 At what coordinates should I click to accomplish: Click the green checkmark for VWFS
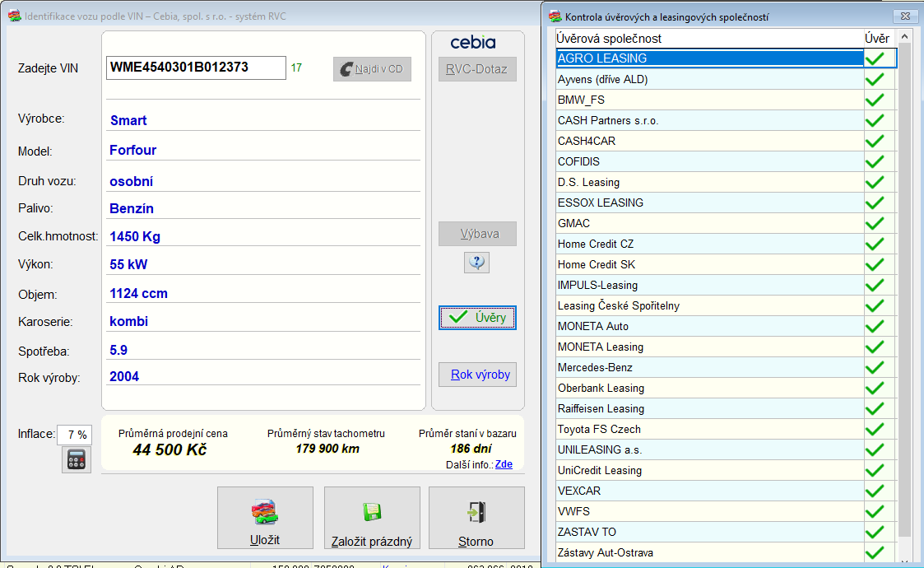point(875,511)
